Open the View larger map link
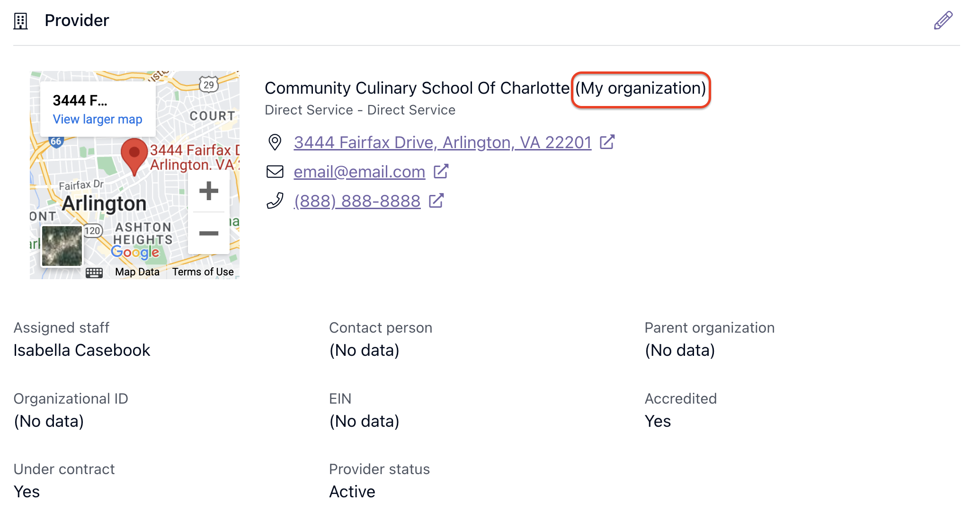Image resolution: width=980 pixels, height=529 pixels. pyautogui.click(x=98, y=119)
